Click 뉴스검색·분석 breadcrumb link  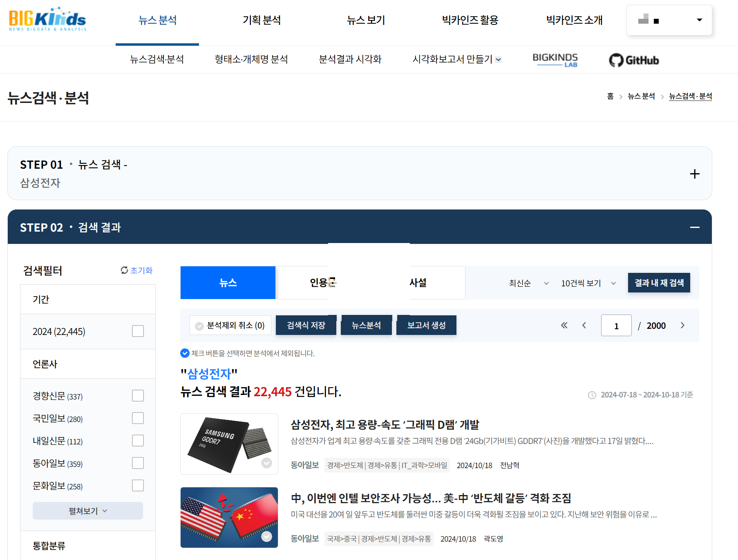(x=690, y=96)
